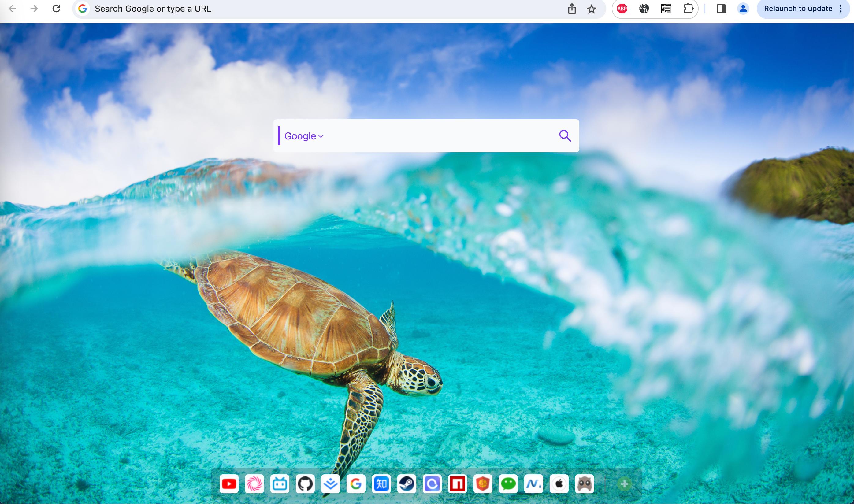Open the WeChat shortcut icon
This screenshot has width=854, height=504.
click(x=508, y=484)
